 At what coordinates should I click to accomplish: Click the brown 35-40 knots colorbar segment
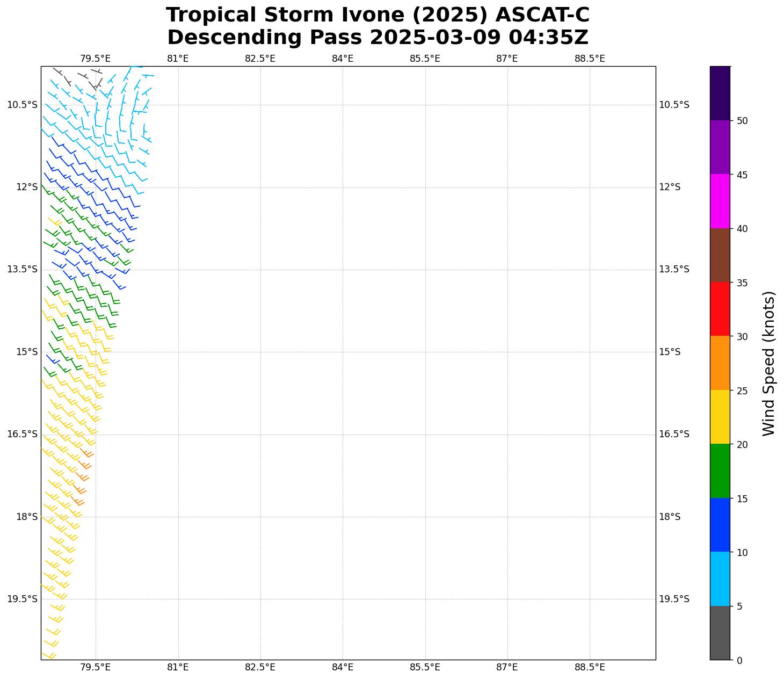[x=720, y=255]
